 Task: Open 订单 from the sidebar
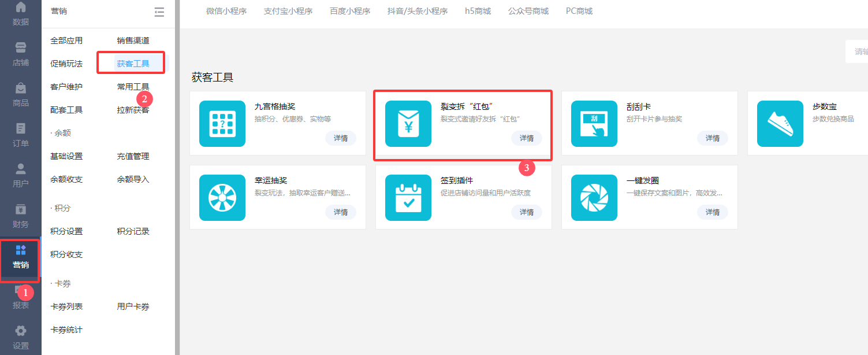(21, 135)
